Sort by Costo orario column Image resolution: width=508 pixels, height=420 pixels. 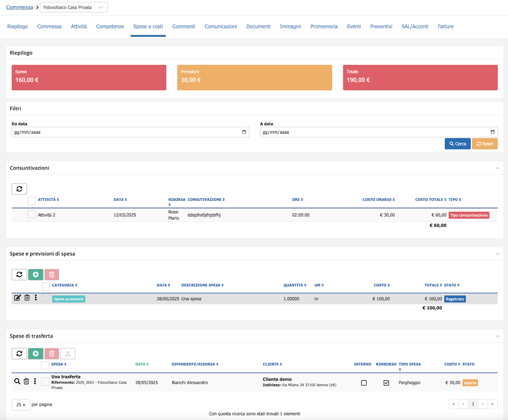coord(379,199)
